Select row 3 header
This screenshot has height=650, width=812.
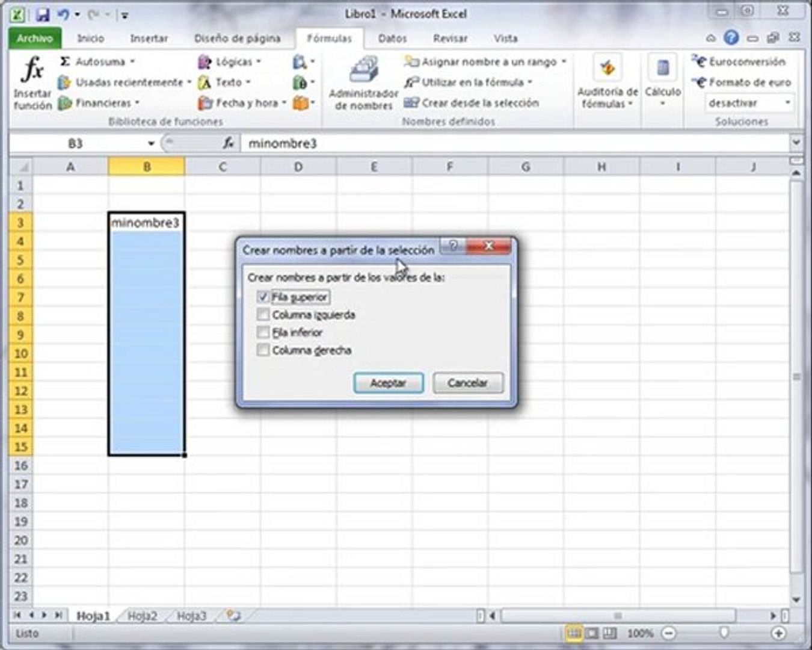21,223
